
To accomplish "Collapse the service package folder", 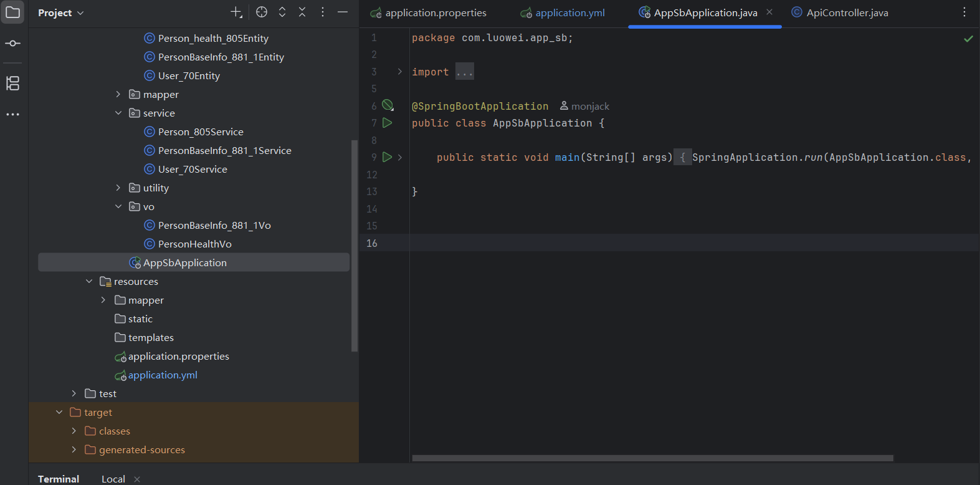I will click(118, 113).
